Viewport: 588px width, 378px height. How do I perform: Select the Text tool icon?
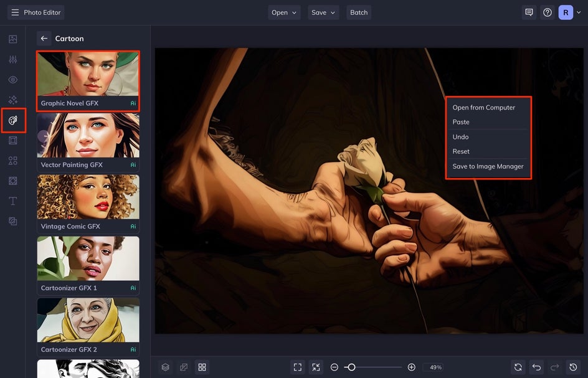[12, 201]
